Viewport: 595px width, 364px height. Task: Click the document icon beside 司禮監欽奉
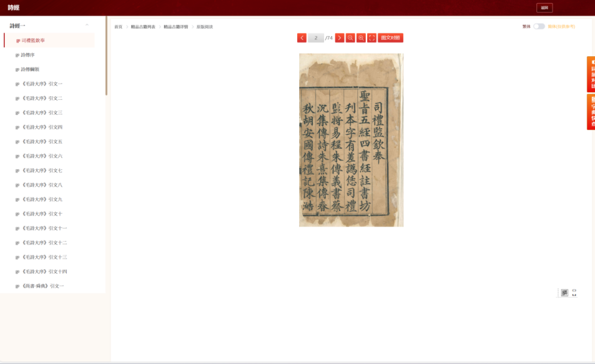[x=18, y=41]
